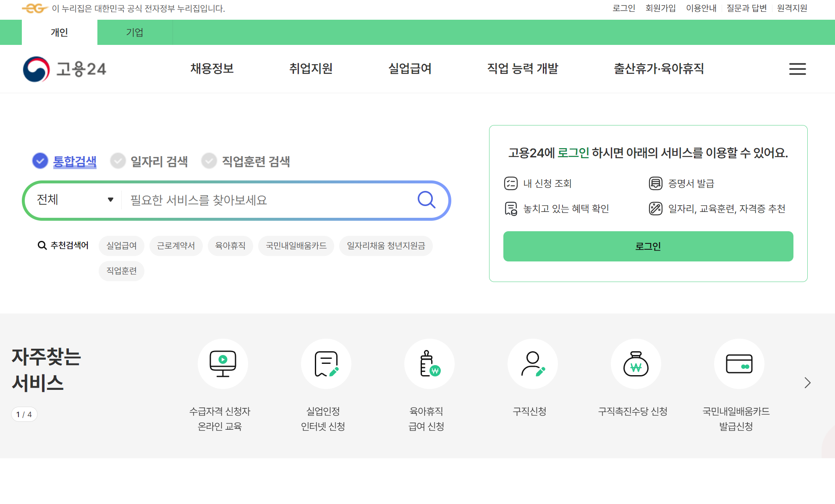
Task: Click 수급자격 신청자 온라인 교육 monitor icon
Action: pos(222,363)
